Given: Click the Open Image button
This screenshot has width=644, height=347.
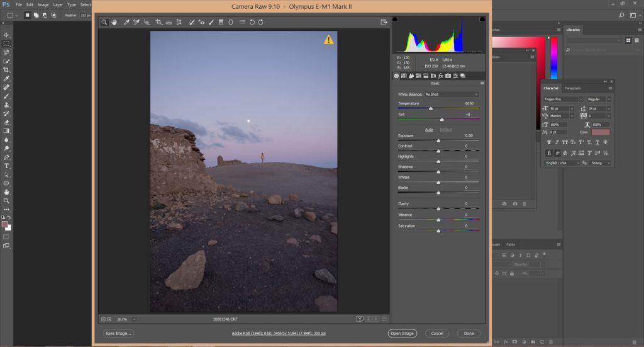Looking at the screenshot, I should [x=402, y=333].
